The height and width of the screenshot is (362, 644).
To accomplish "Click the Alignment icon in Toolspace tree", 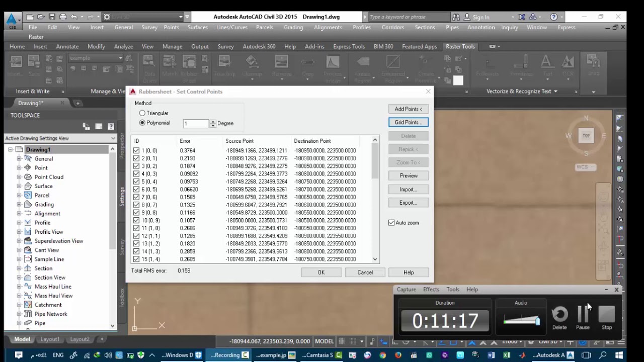I will [28, 213].
